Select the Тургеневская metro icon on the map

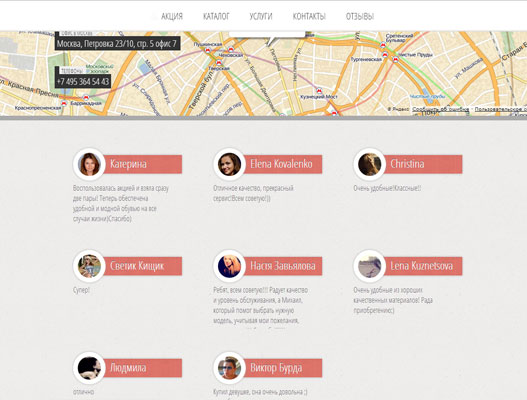click(x=385, y=55)
